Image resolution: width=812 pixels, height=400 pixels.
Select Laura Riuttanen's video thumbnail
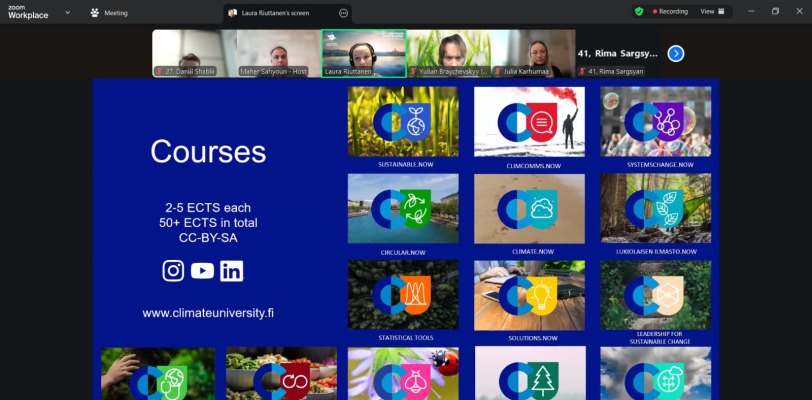pos(364,53)
